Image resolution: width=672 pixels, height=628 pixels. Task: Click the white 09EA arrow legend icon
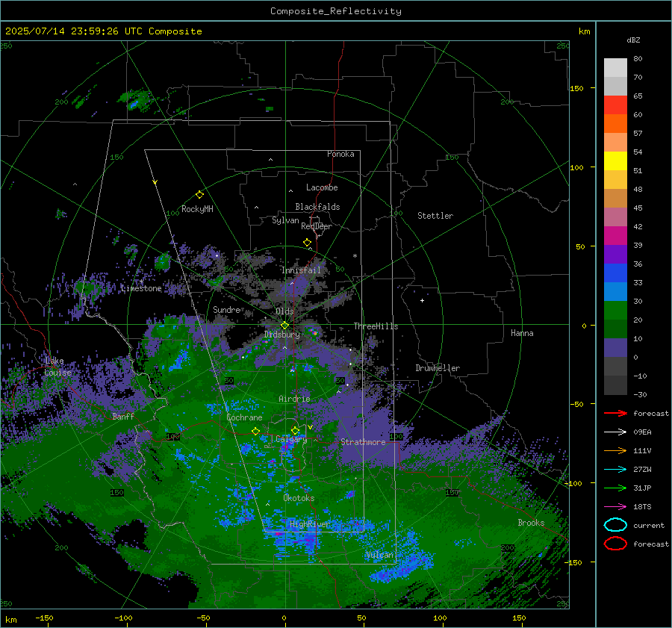click(615, 432)
